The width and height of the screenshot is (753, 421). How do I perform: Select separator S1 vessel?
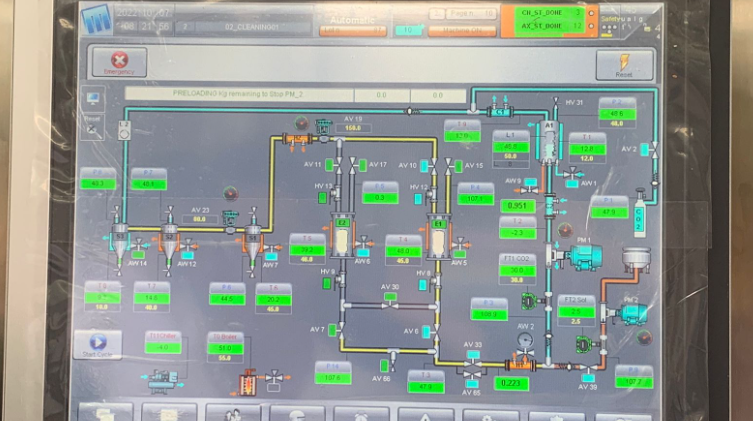click(x=253, y=244)
